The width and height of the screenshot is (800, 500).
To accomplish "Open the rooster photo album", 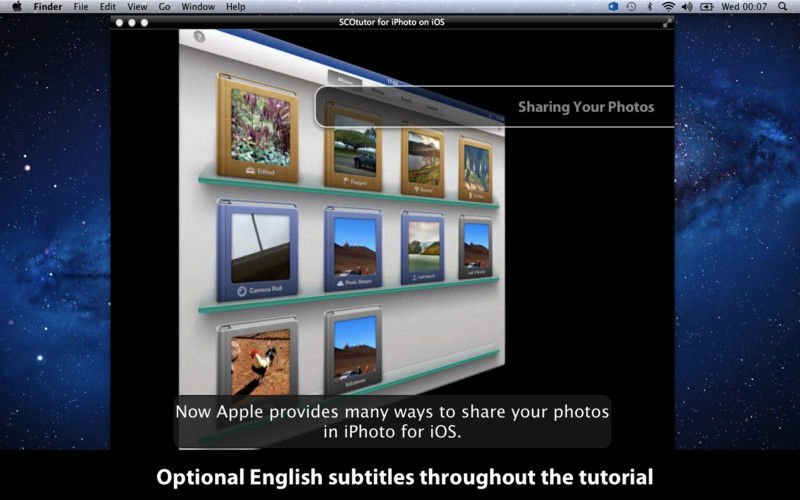I will click(258, 358).
